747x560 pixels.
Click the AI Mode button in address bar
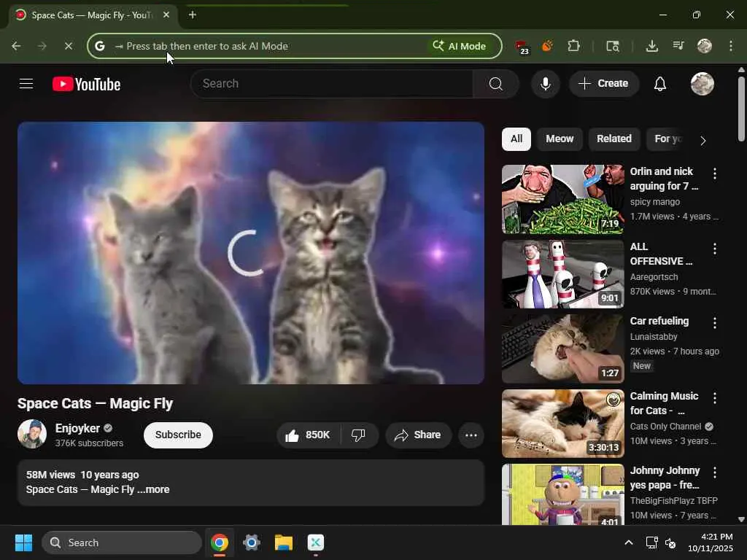pos(460,46)
